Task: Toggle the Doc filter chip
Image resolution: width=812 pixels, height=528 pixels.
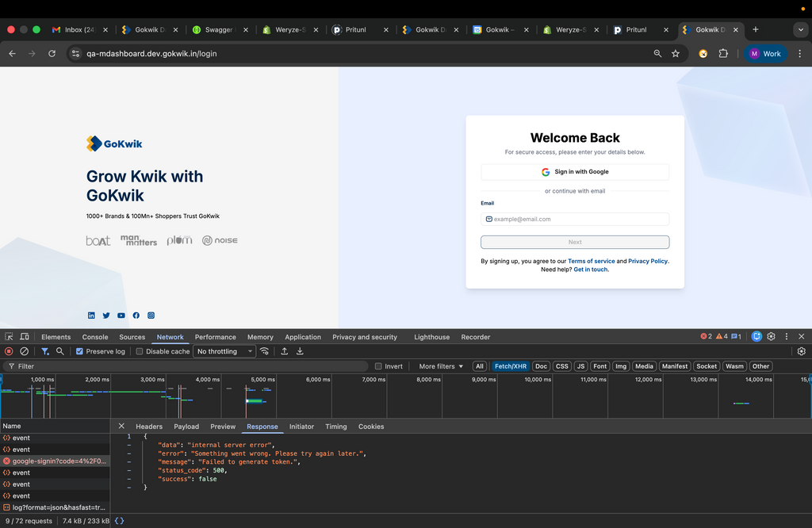Action: pyautogui.click(x=541, y=366)
